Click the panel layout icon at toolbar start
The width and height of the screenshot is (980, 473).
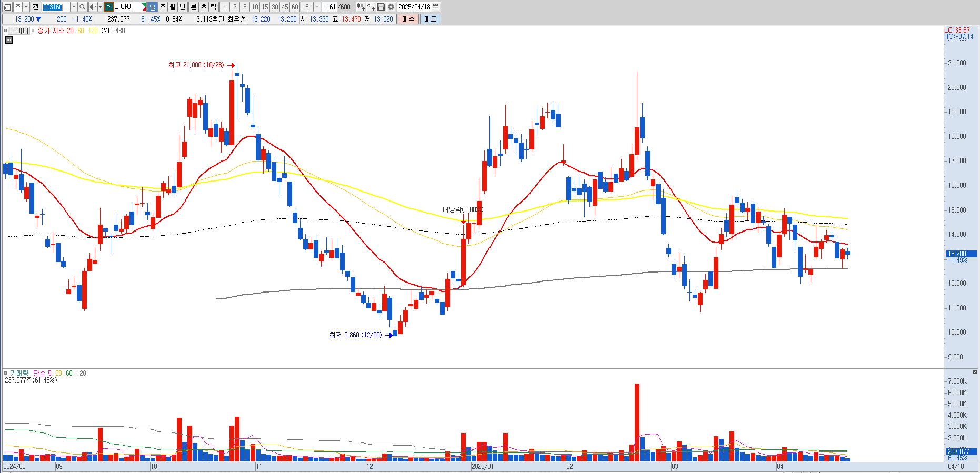(7, 7)
